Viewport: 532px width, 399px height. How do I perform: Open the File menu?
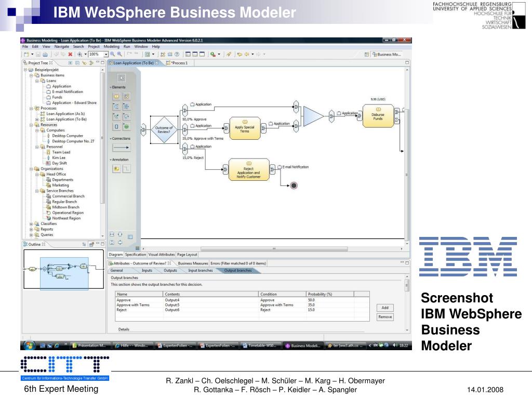click(x=25, y=46)
